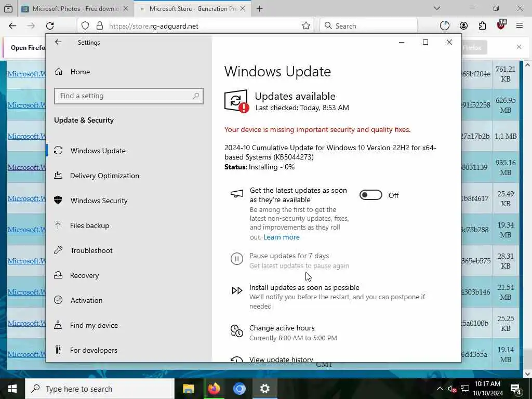Open the uBlock extension icon with badge 14
The width and height of the screenshot is (532, 399).
[x=501, y=24]
